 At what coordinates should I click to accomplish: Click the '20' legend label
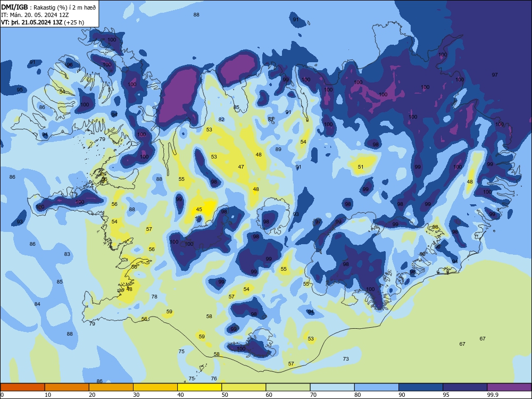tap(92, 395)
